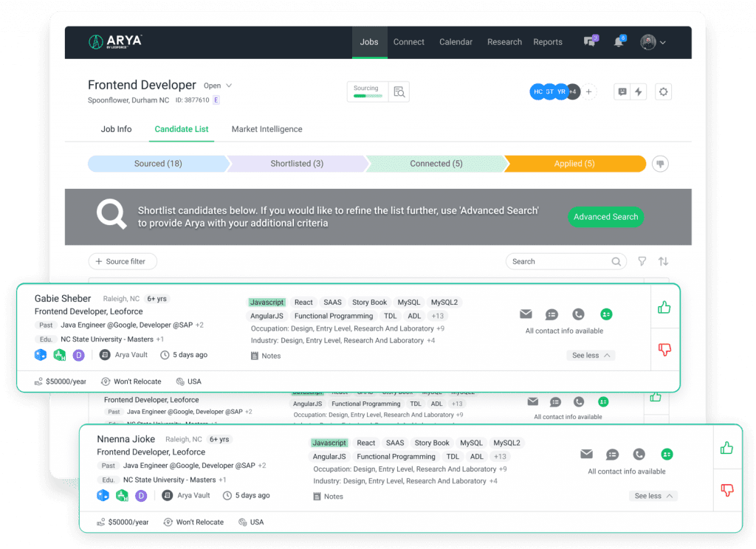Switch to Market Intelligence tab
Screen dimensions: 756x549
(x=267, y=129)
